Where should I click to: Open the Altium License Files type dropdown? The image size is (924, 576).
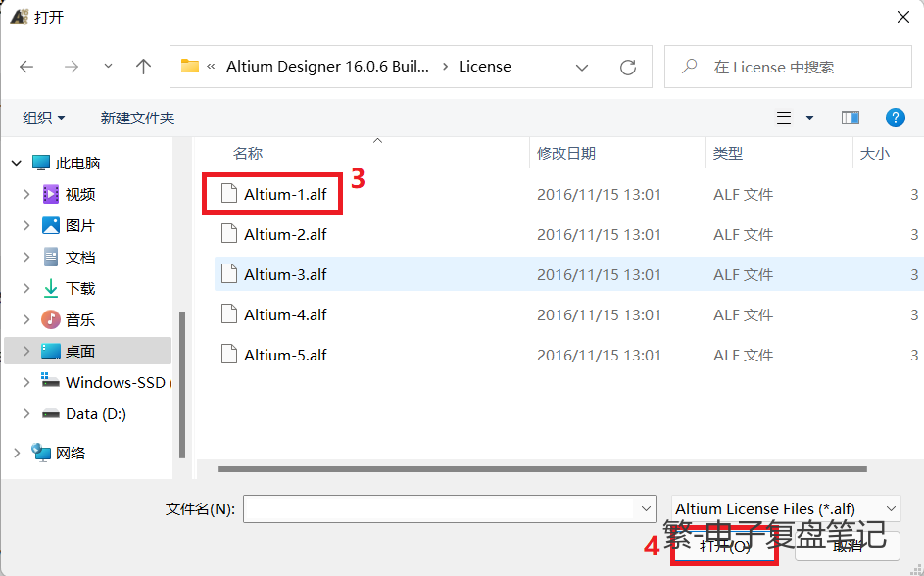tap(786, 508)
